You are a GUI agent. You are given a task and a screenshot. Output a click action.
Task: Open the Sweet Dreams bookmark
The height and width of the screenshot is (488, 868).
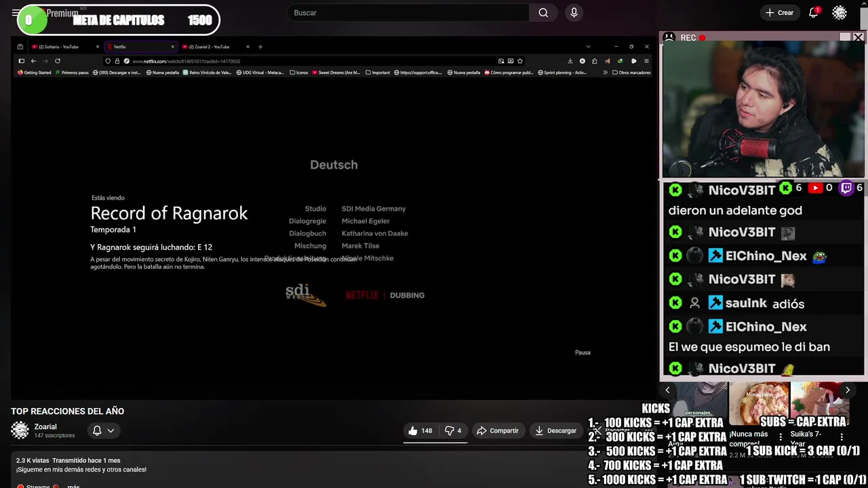point(336,73)
